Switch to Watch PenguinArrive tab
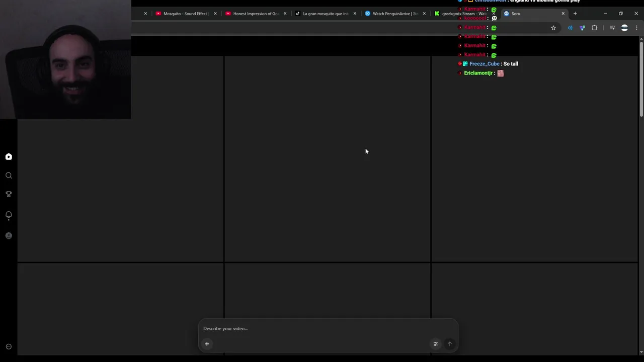Image resolution: width=644 pixels, height=362 pixels. click(395, 14)
